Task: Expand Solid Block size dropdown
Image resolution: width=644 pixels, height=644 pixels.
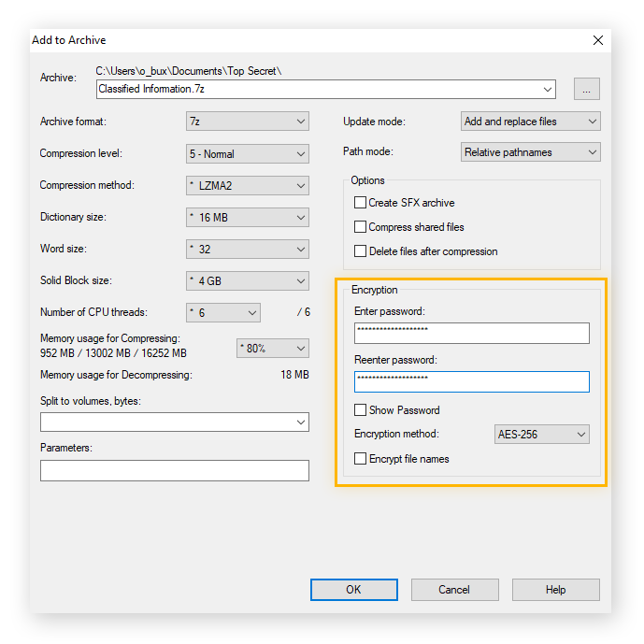Action: click(247, 280)
